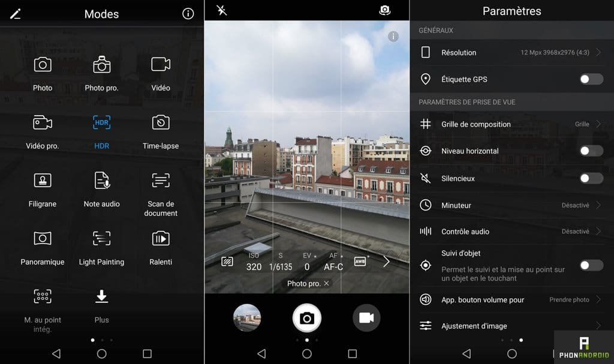
Task: Select Time-lapse mode
Action: point(161,123)
